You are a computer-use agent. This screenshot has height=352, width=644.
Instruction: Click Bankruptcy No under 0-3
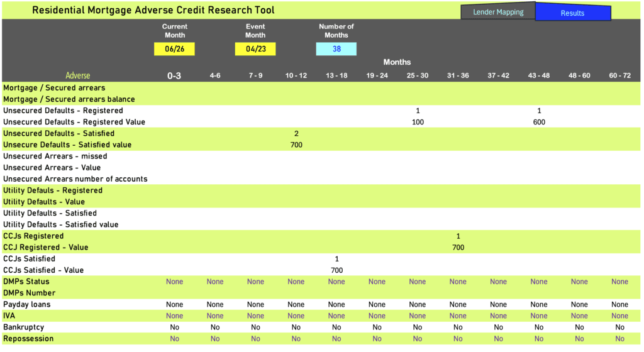[x=175, y=327]
